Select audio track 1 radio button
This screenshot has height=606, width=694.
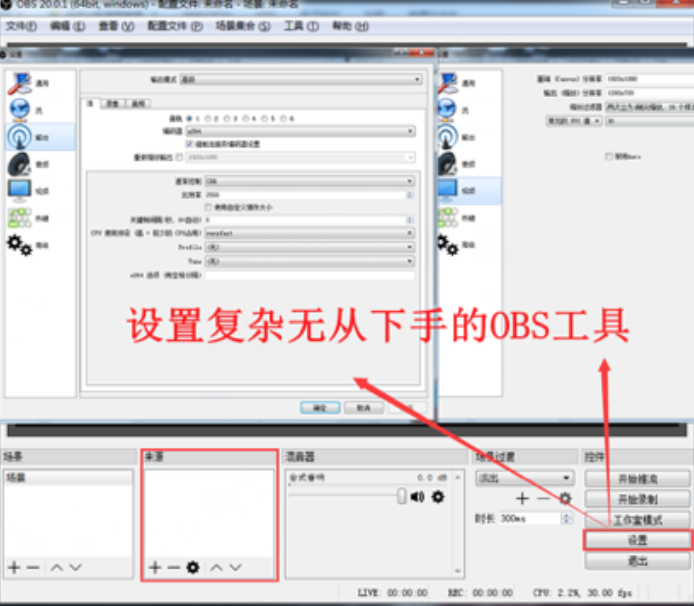[x=189, y=119]
